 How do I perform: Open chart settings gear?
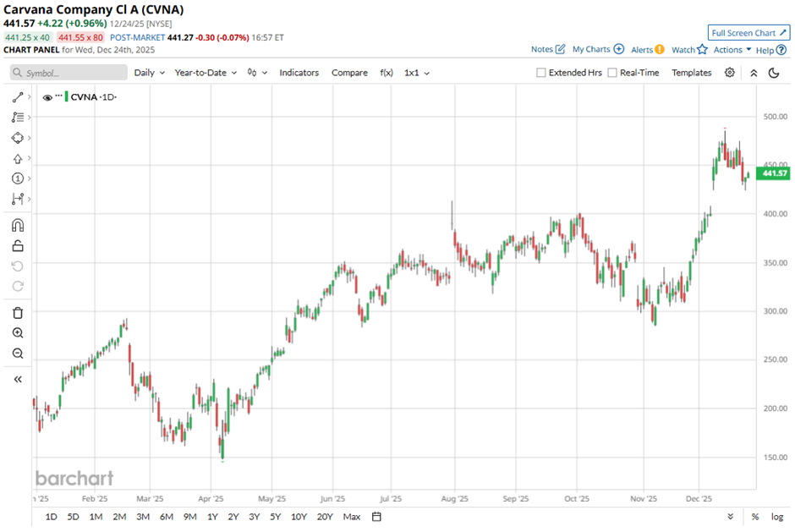tap(730, 73)
